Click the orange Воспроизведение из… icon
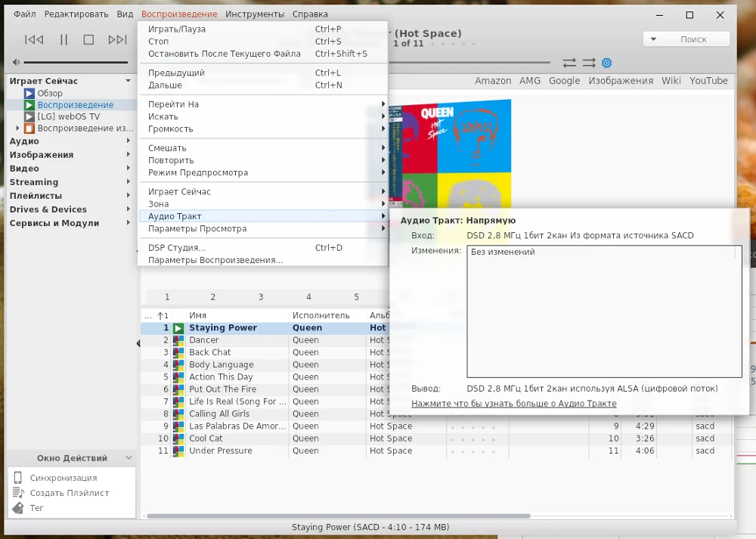This screenshot has width=756, height=539. coord(29,129)
